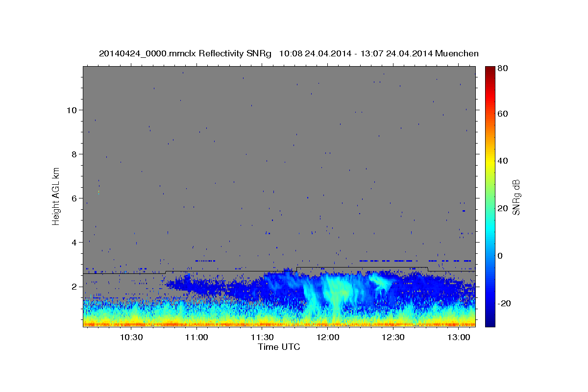Click the 10:30 time tick label
Viewport: 588px width, 392px height.
(x=131, y=338)
